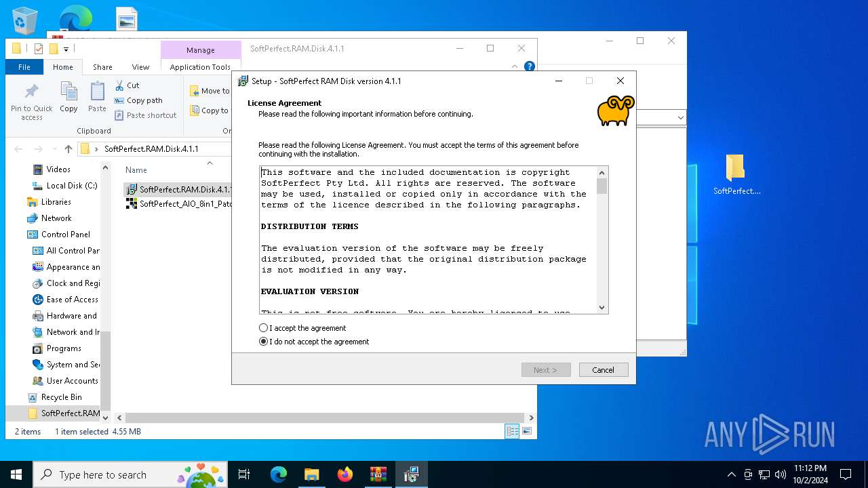Click Paste shortcut in Clipboard group
The image size is (868, 488).
tap(145, 115)
